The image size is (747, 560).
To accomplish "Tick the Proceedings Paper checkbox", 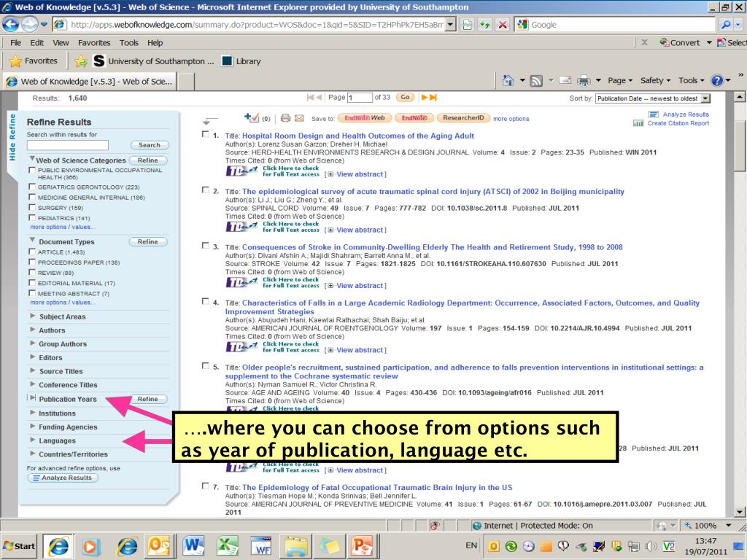I will [32, 262].
